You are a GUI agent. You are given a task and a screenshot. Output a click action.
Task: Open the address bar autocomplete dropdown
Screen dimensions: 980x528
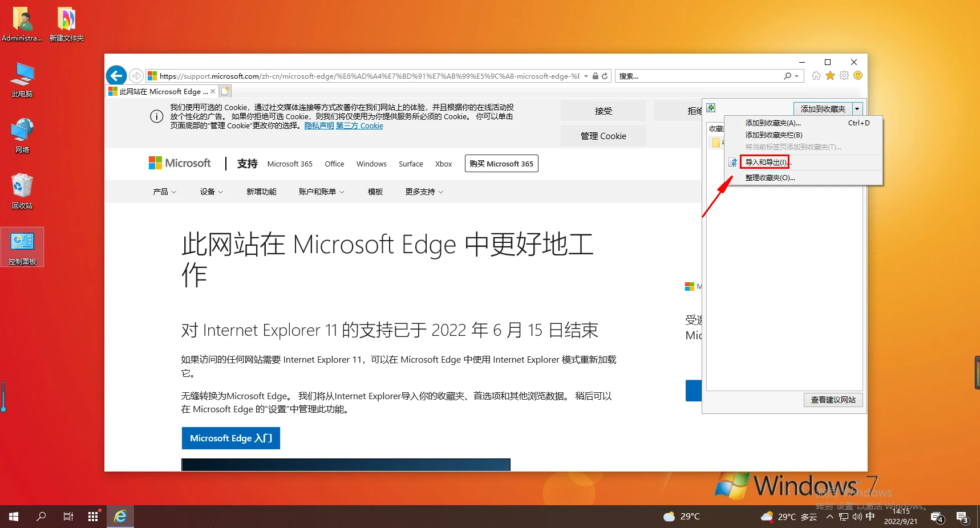click(x=586, y=76)
